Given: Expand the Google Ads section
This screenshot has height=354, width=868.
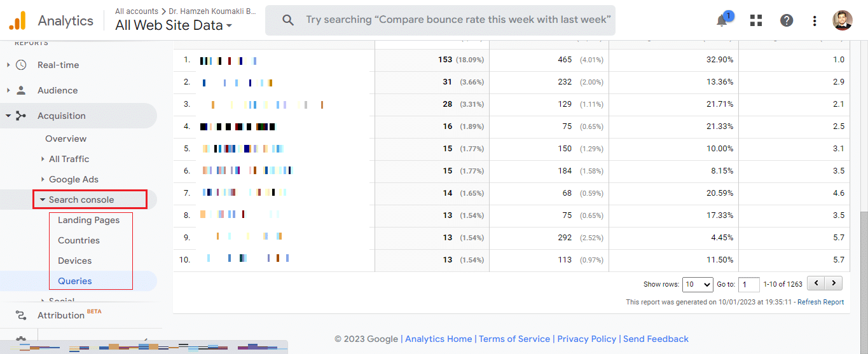Looking at the screenshot, I should coord(43,179).
